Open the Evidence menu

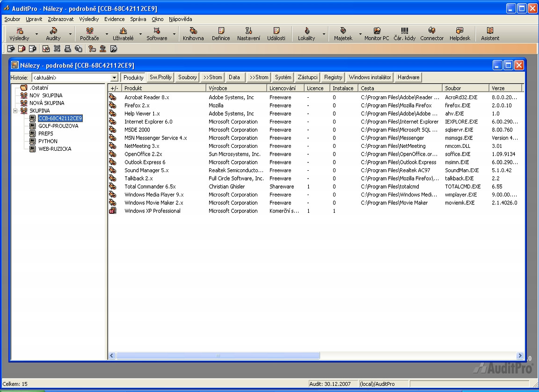115,19
